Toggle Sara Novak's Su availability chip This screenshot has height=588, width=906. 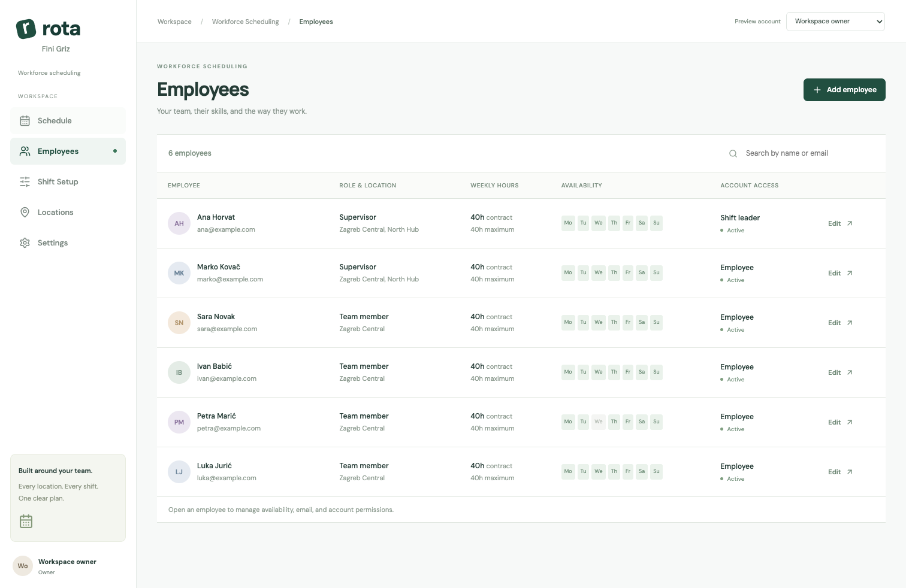tap(656, 322)
